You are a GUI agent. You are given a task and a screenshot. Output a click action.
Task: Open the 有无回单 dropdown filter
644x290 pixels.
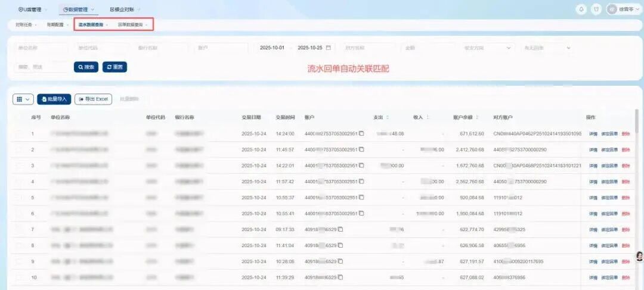point(546,48)
